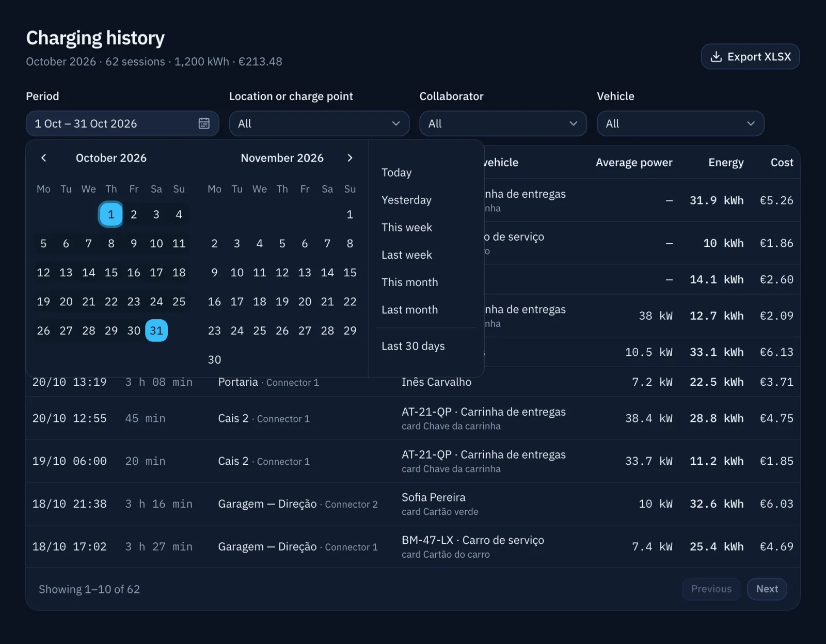This screenshot has height=644, width=826.
Task: Click Showing 1–10 of 62 text
Action: pyautogui.click(x=89, y=589)
